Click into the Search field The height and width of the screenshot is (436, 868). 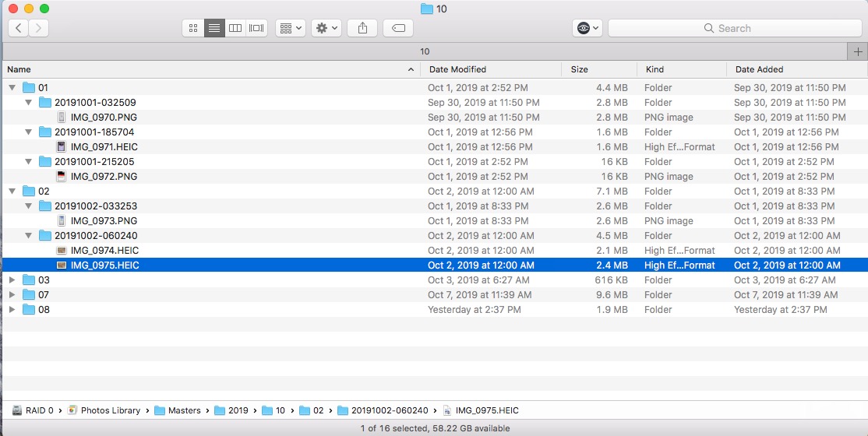coord(735,28)
